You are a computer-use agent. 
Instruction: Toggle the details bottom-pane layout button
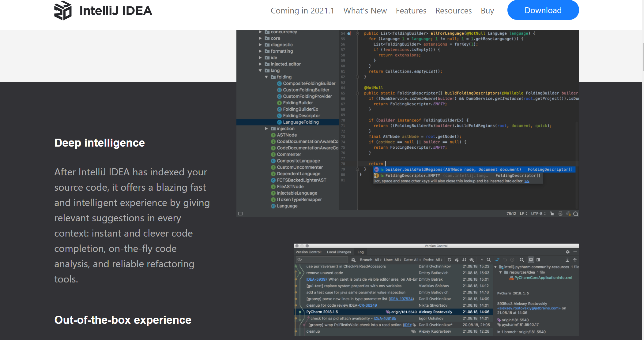pos(531,260)
